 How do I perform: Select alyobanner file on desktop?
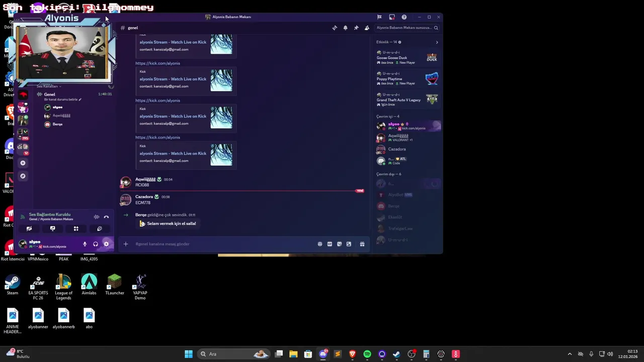pos(38,319)
